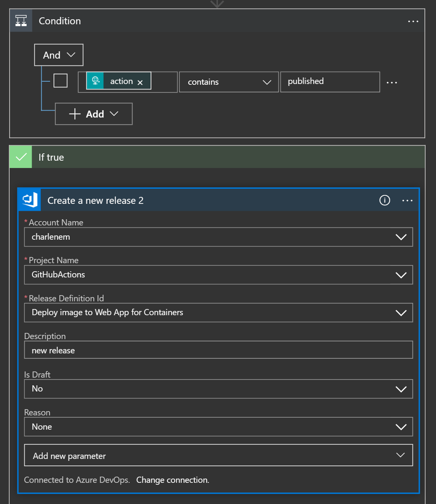The height and width of the screenshot is (504, 436).
Task: Open the Reason dropdown
Action: pyautogui.click(x=218, y=427)
